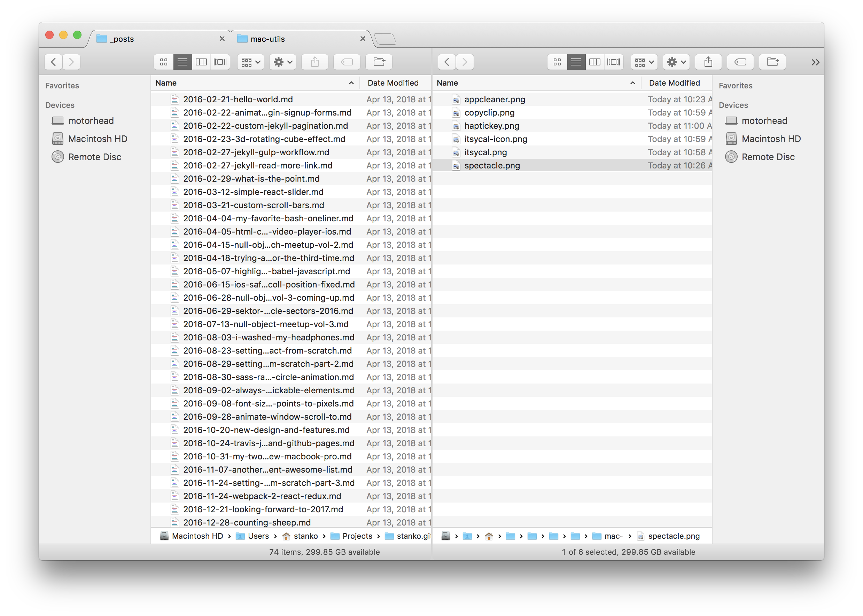Select spectacle.png file in right pane

coord(491,165)
